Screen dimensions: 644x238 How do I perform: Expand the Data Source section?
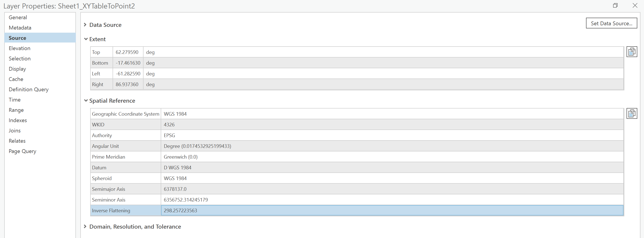pos(85,25)
